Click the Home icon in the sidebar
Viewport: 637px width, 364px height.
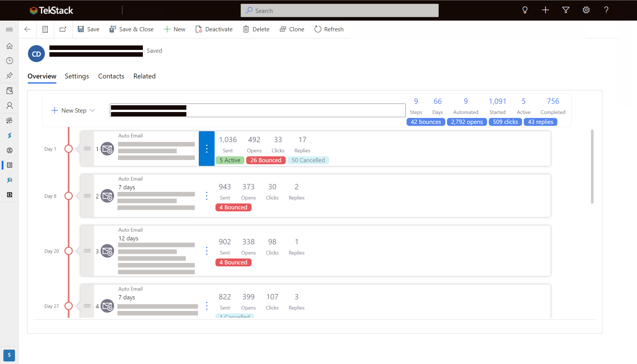point(10,46)
